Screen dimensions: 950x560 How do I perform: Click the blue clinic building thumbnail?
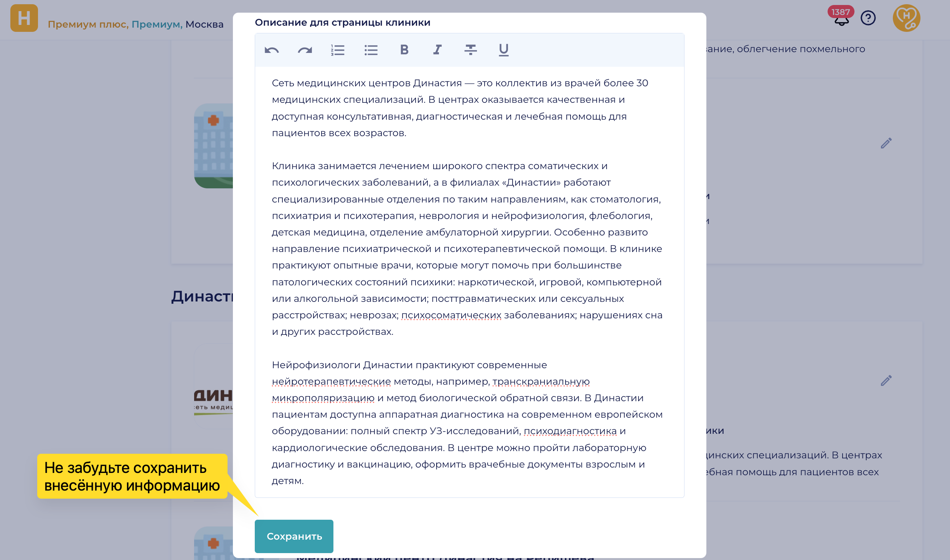coord(213,146)
